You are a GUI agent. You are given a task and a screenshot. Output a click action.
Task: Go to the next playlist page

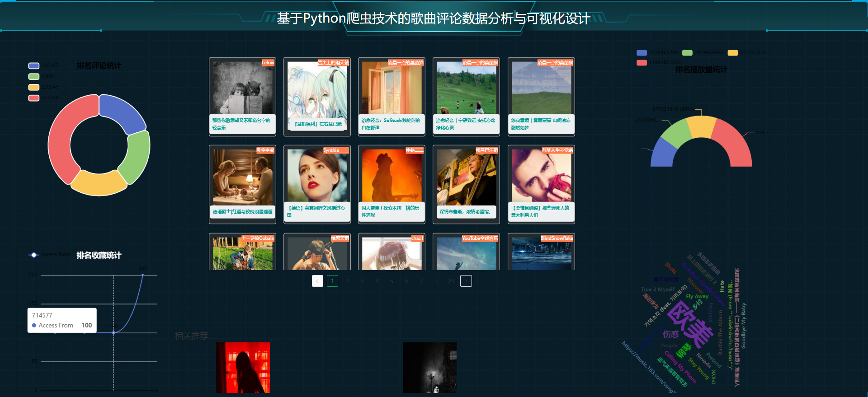coord(466,281)
